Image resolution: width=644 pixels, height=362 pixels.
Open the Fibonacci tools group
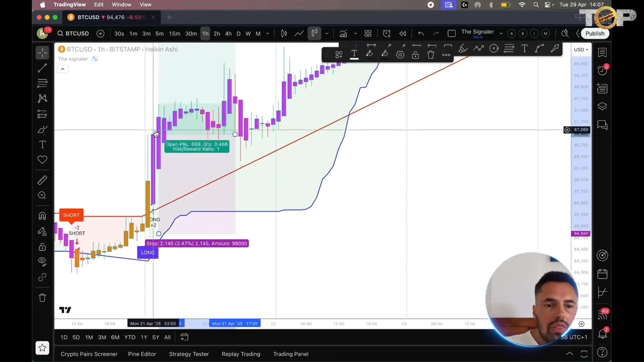pyautogui.click(x=42, y=83)
